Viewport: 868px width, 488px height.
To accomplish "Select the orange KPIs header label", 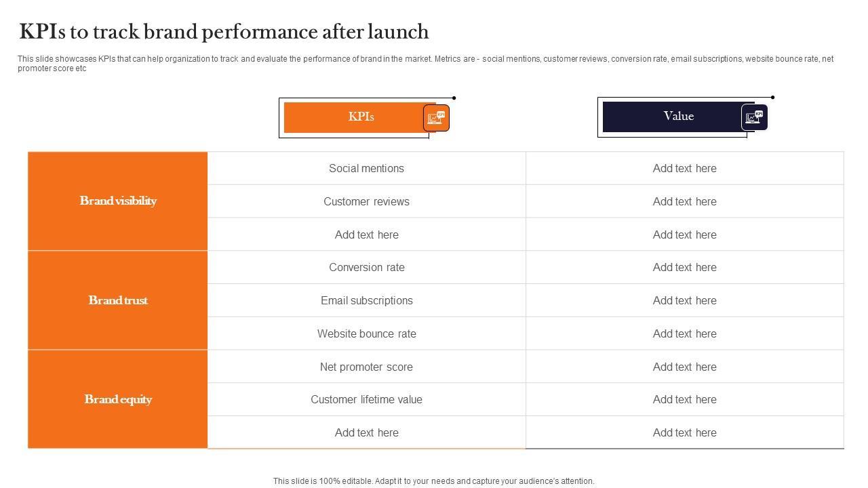I will point(361,117).
